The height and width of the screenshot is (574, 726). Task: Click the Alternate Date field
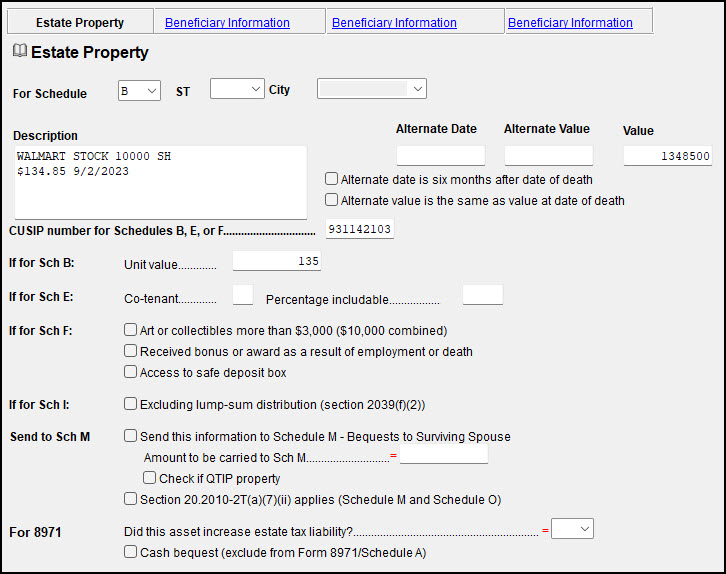441,156
